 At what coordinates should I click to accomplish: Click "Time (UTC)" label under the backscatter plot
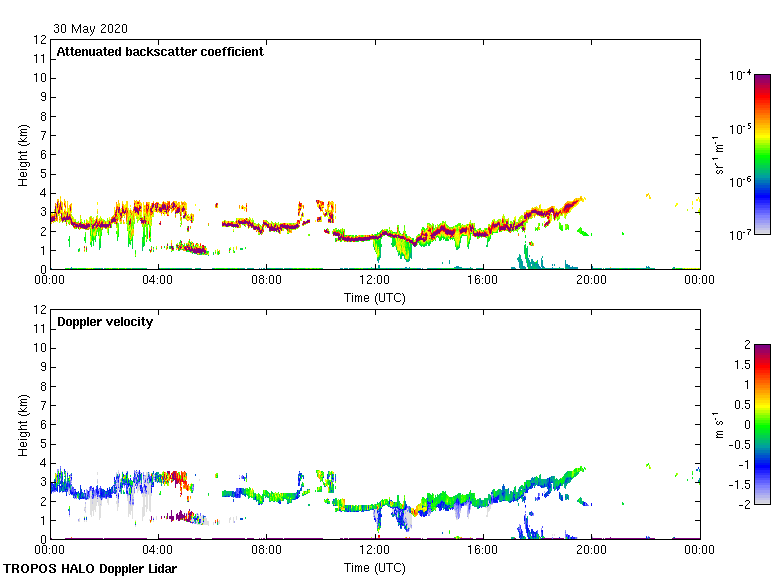coord(375,297)
